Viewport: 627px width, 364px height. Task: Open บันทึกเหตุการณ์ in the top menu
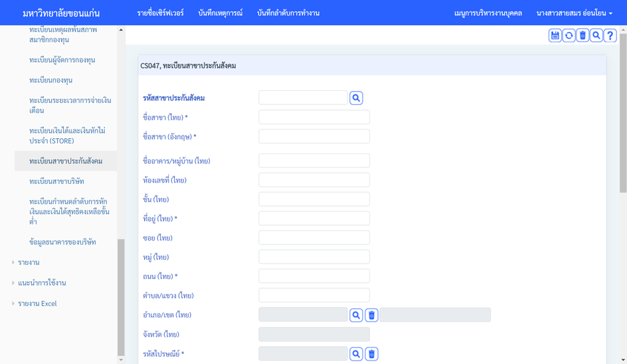coord(221,13)
